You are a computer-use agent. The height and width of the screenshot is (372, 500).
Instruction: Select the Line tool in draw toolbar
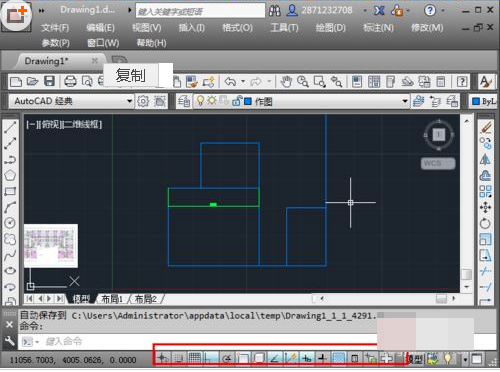click(x=10, y=127)
